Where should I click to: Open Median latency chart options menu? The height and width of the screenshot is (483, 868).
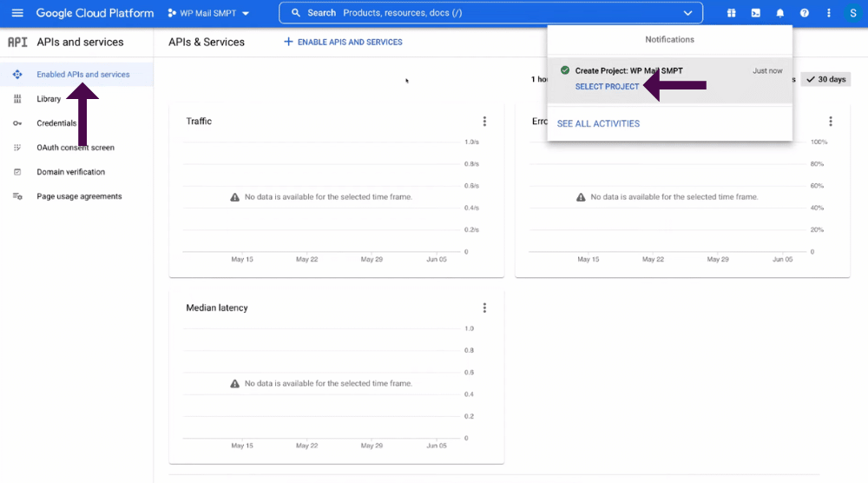(x=484, y=308)
